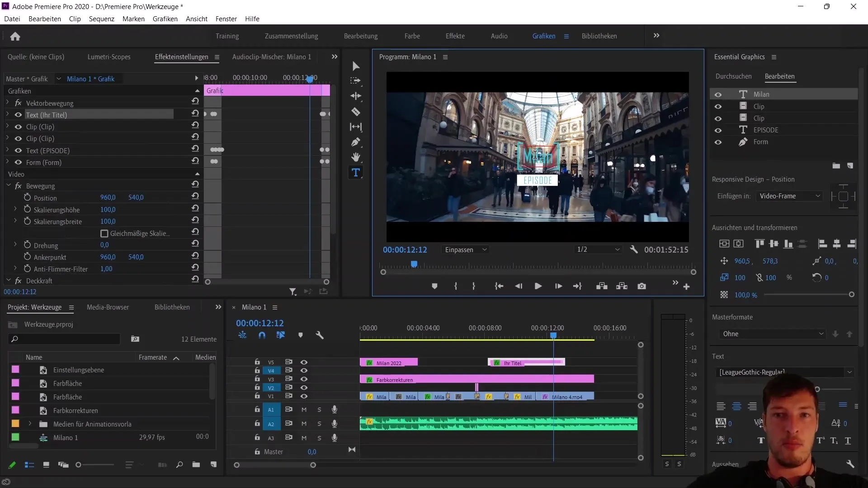Image resolution: width=868 pixels, height=488 pixels.
Task: Open the Bearbeitung workspace tab
Action: tap(361, 36)
